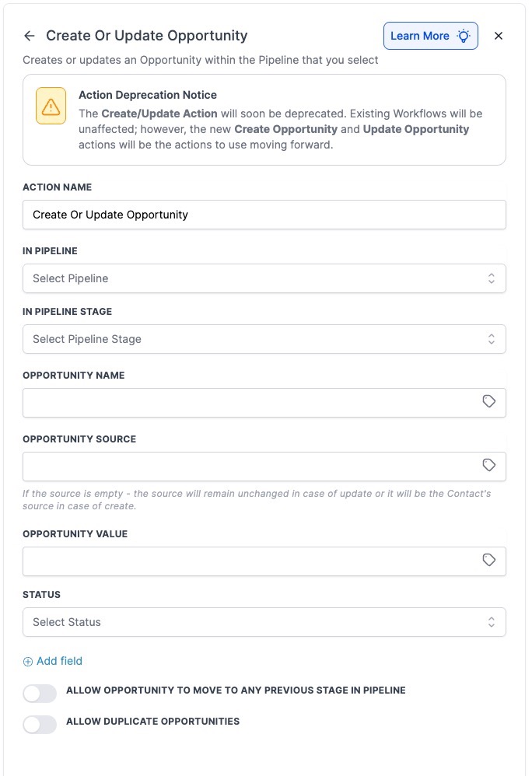Enable moving opportunity to previous stage
Screen dimensions: 532x776
[40, 694]
